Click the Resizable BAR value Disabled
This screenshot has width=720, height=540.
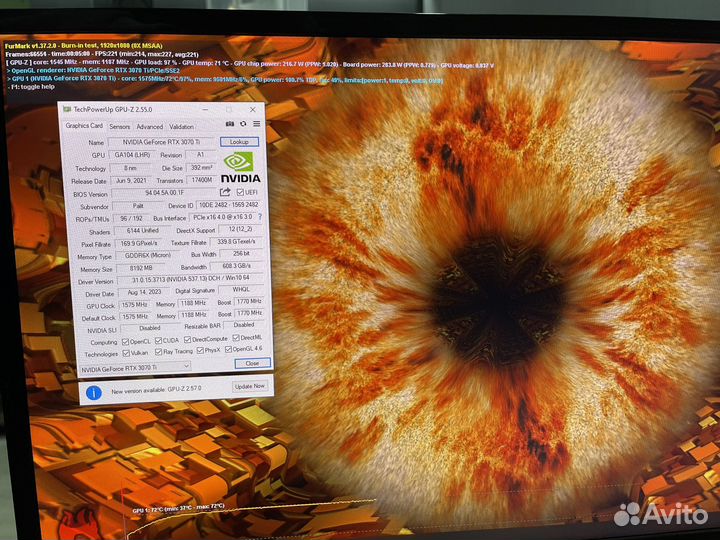pyautogui.click(x=244, y=325)
